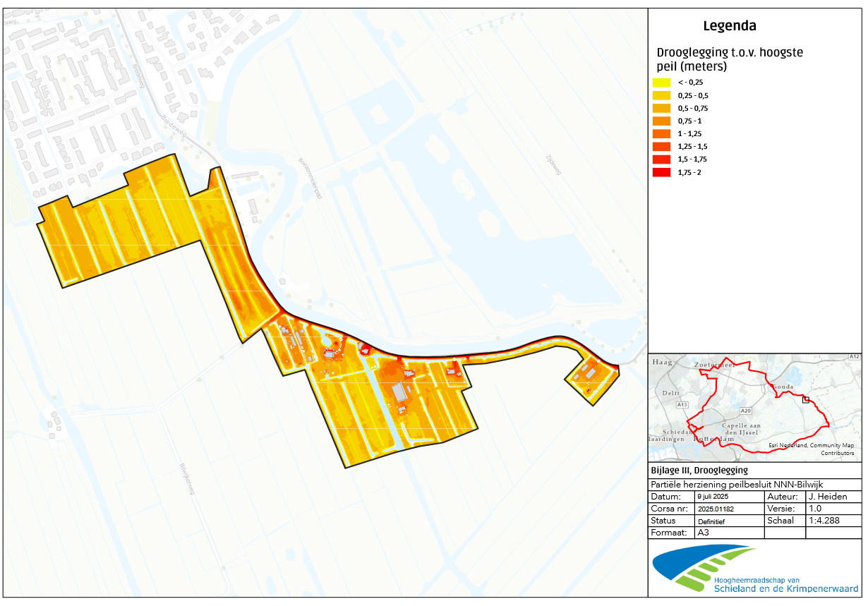
Task: Click the '1,25 - 1,5' legend swatch
Action: pyautogui.click(x=661, y=147)
